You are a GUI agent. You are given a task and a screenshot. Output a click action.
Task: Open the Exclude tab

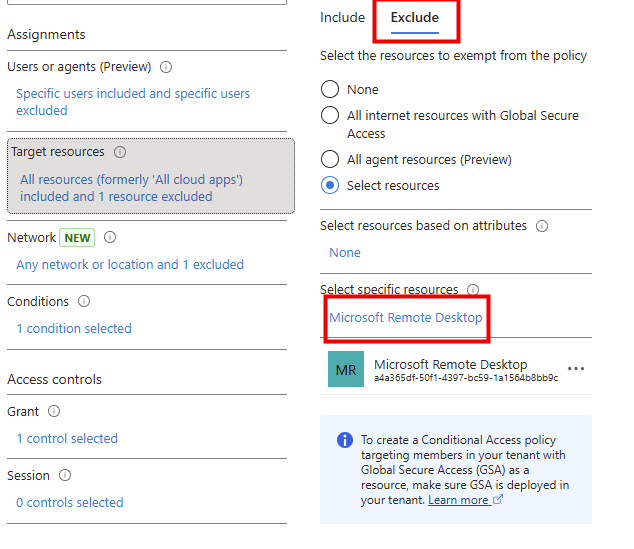(x=414, y=18)
